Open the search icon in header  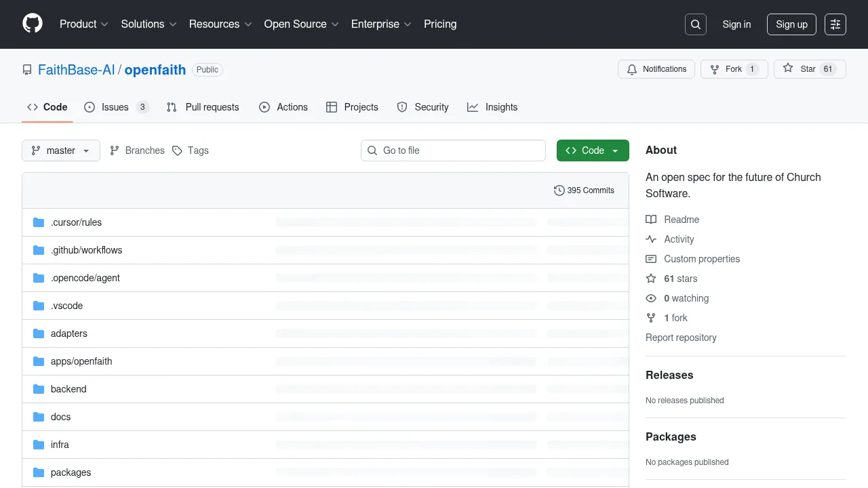(695, 24)
